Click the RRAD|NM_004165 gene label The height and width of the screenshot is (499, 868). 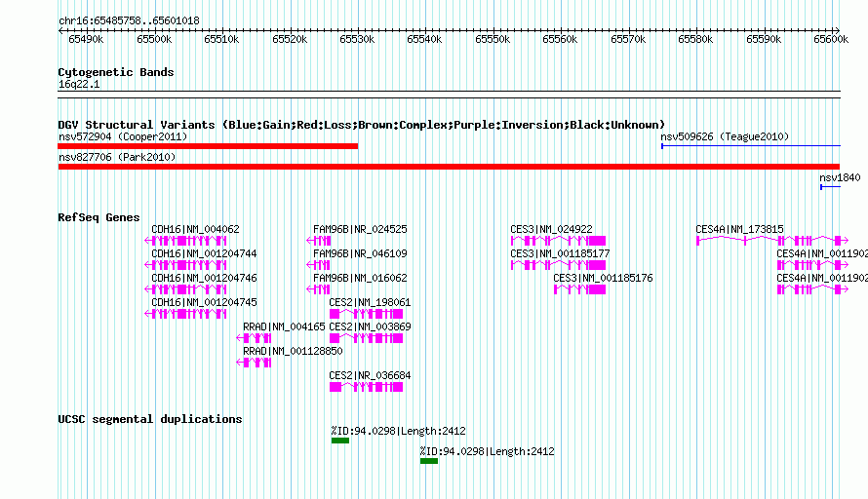(284, 326)
